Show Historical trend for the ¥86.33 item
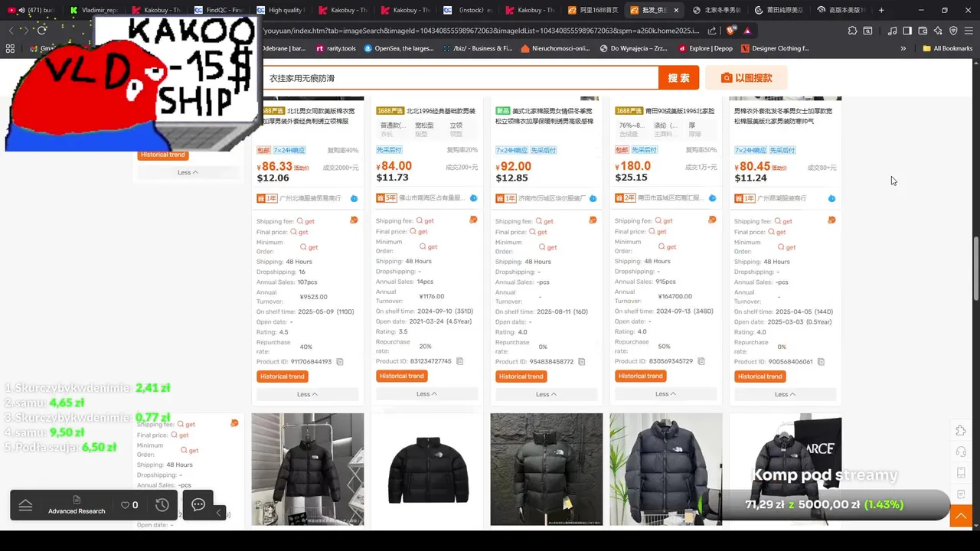Viewport: 980px width, 551px height. point(283,377)
